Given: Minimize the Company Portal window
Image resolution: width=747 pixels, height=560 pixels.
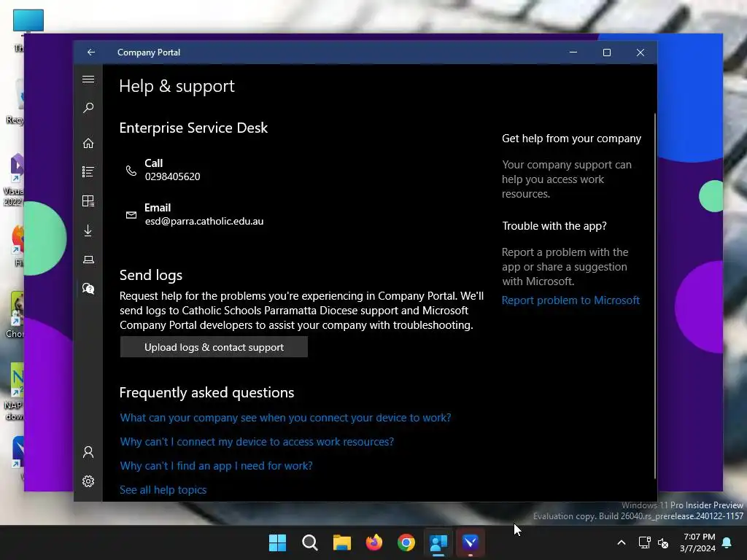Looking at the screenshot, I should pyautogui.click(x=573, y=52).
